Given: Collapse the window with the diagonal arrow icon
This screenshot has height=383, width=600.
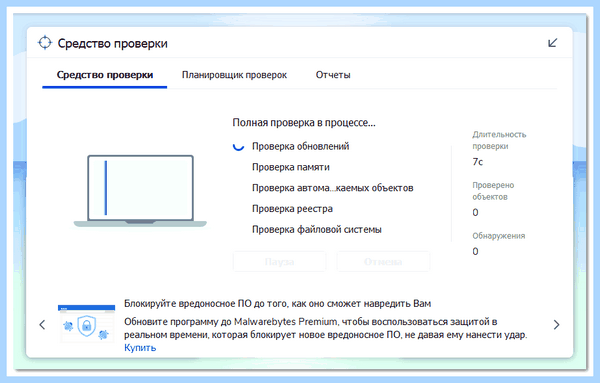Looking at the screenshot, I should click(553, 42).
